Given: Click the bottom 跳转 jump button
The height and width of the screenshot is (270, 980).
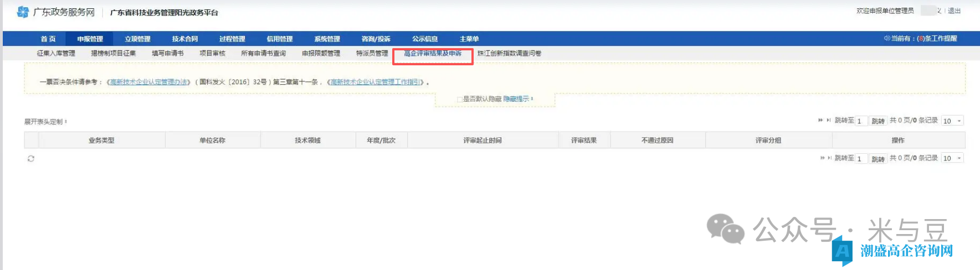Looking at the screenshot, I should point(878,159).
